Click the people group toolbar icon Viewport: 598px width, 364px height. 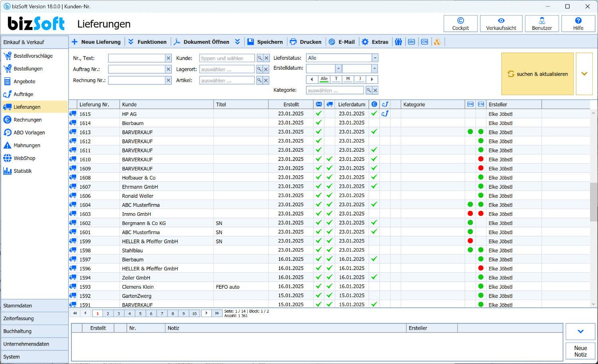click(x=398, y=42)
